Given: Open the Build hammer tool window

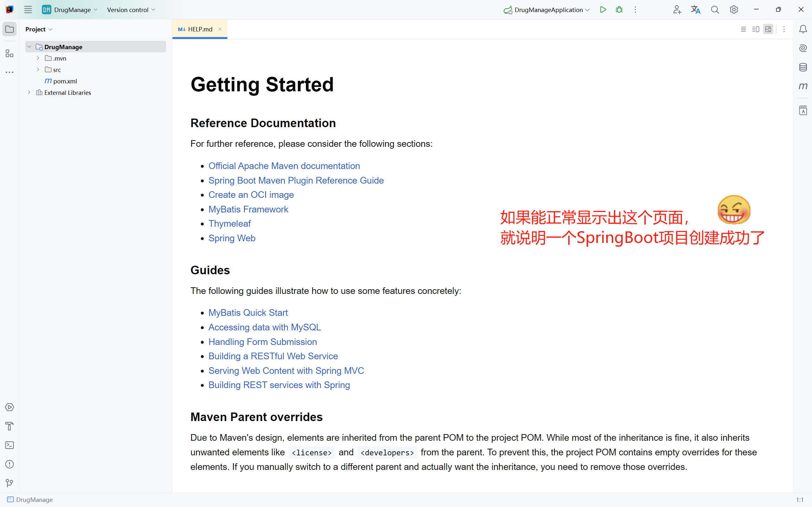Looking at the screenshot, I should (x=10, y=426).
